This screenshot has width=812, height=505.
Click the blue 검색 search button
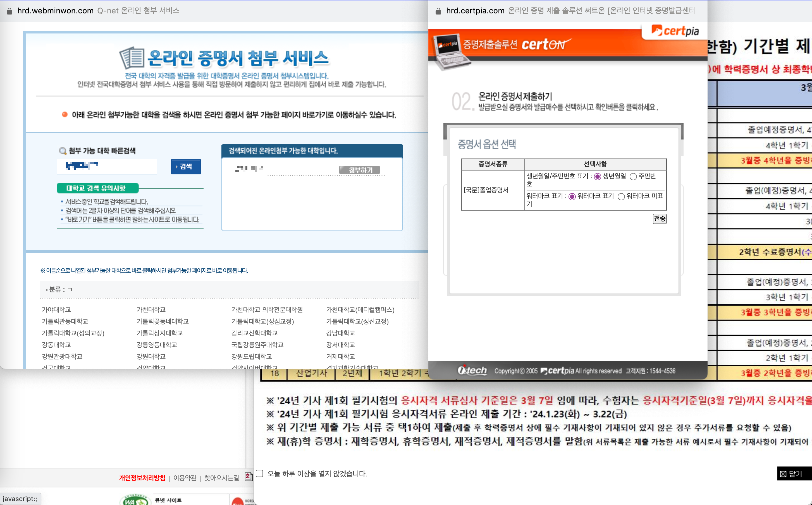(x=186, y=166)
